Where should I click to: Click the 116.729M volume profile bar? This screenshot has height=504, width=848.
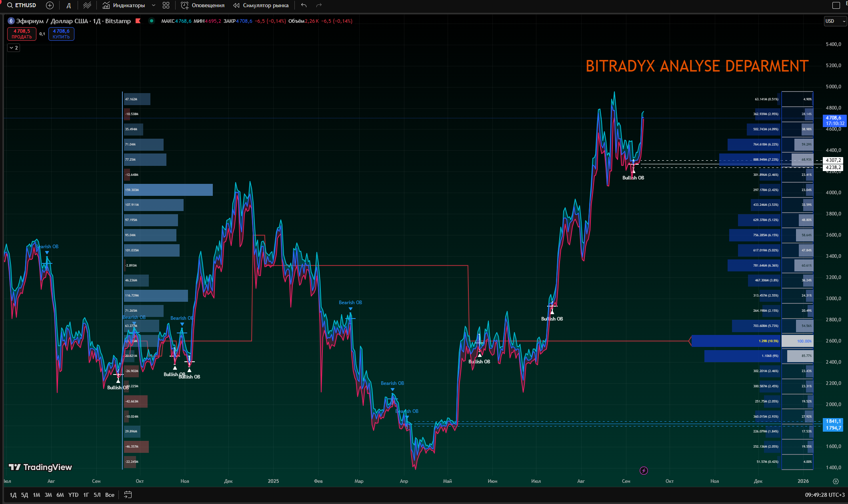point(156,296)
